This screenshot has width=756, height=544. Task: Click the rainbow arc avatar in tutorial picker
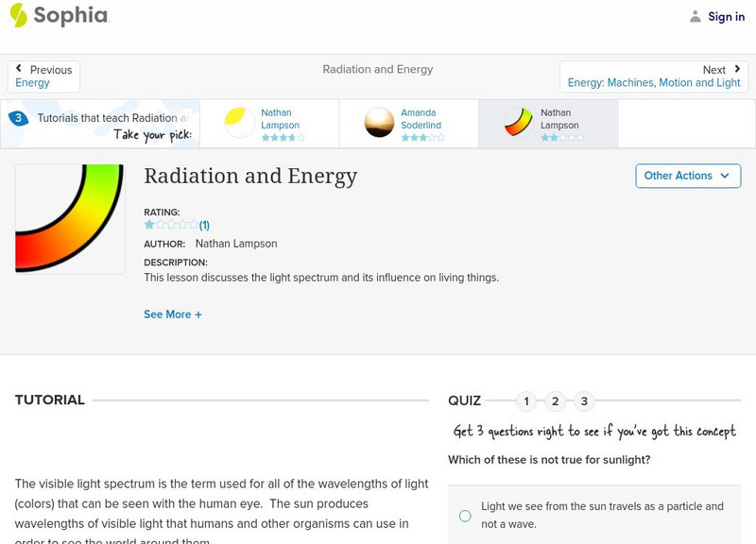tap(518, 124)
